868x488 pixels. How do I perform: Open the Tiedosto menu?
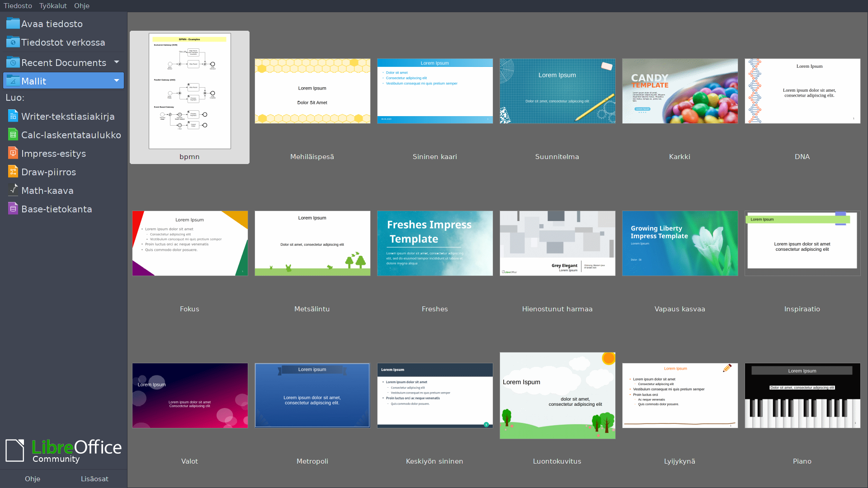click(18, 6)
